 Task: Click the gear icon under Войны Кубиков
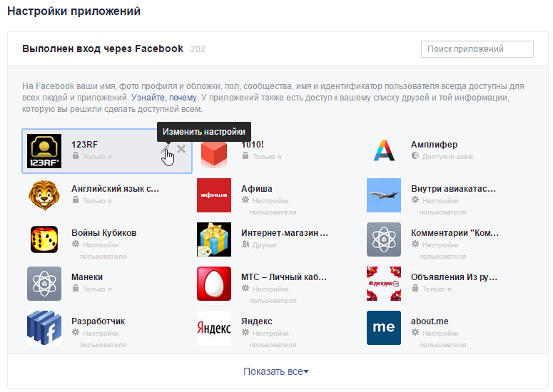(x=76, y=244)
